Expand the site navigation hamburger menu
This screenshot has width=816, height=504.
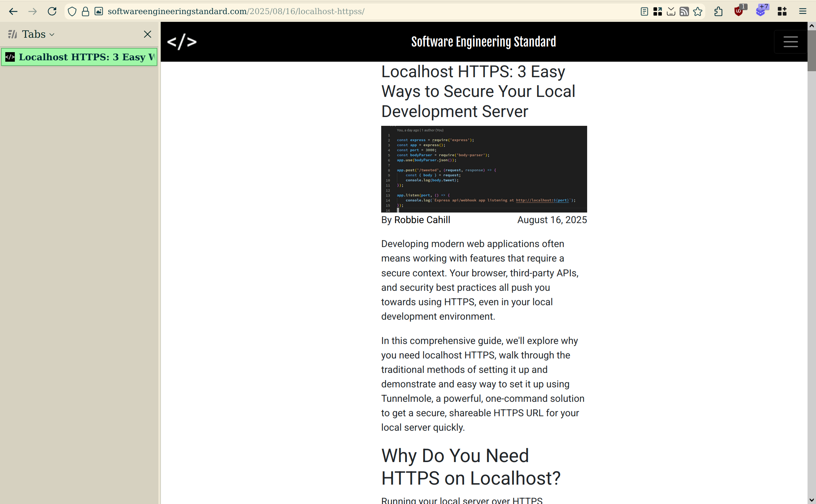790,42
